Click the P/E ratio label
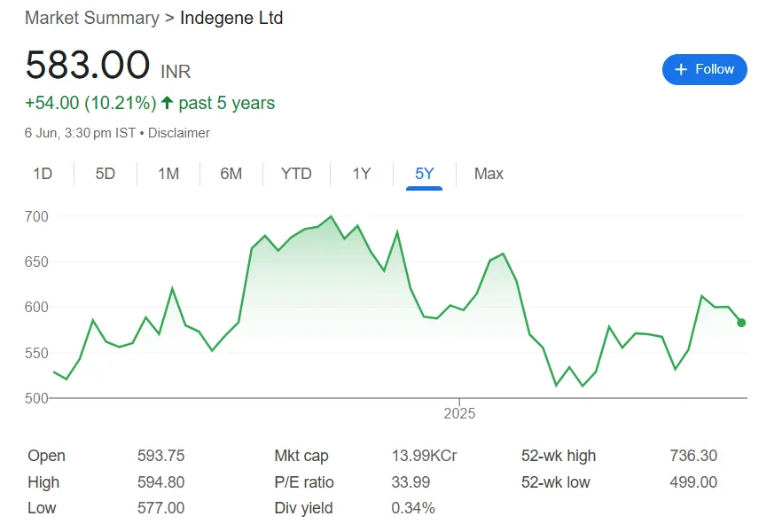This screenshot has height=532, width=782. (304, 482)
